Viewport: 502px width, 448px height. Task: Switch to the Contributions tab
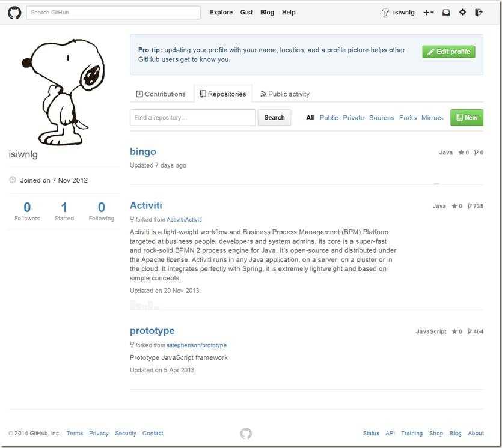(x=161, y=94)
